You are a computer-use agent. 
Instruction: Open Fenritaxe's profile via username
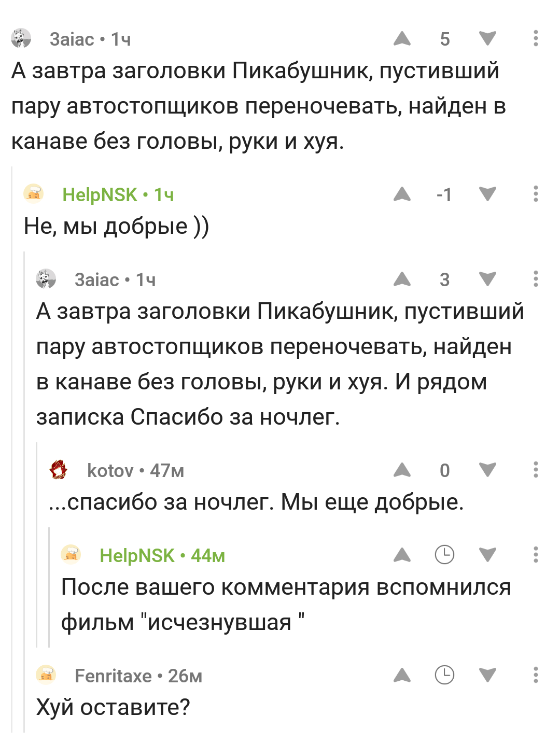(113, 676)
